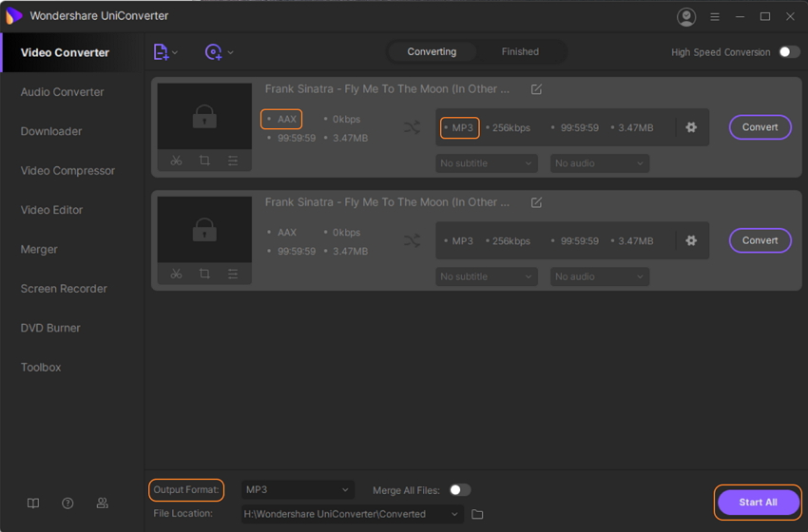Expand the Load DVD dropdown arrow
Screen dimensions: 808x532
coord(230,52)
